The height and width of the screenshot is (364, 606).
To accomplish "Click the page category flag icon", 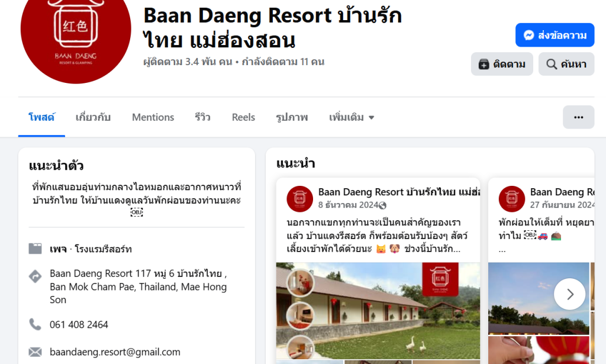I will coord(35,249).
